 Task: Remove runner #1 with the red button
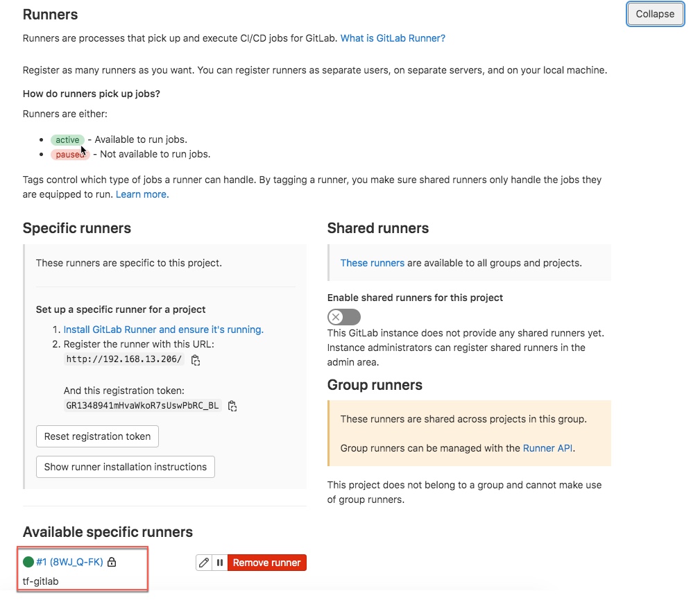point(267,563)
